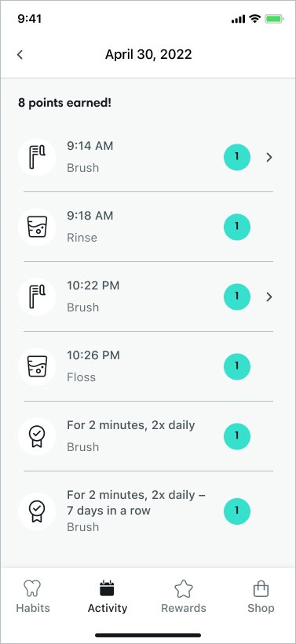This screenshot has height=644, width=296.
Task: Tap the toothbrush icon for 9:14 AM Brush
Action: [37, 158]
